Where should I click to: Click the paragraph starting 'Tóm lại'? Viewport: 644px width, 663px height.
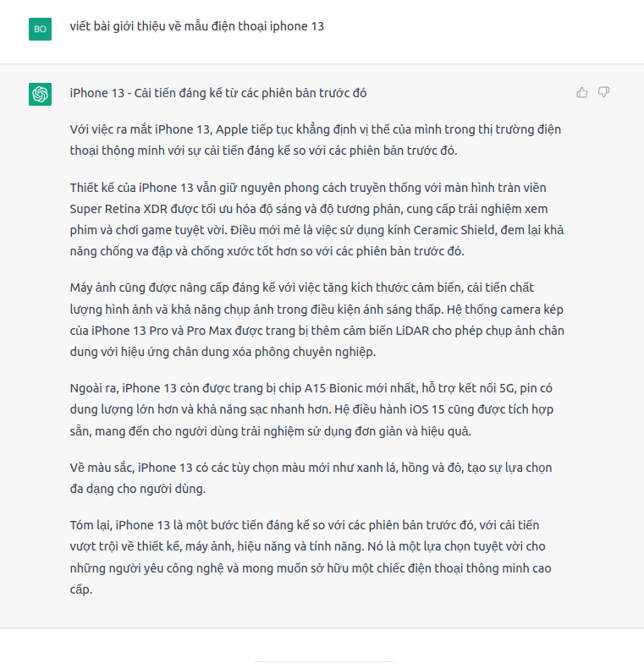click(315, 556)
